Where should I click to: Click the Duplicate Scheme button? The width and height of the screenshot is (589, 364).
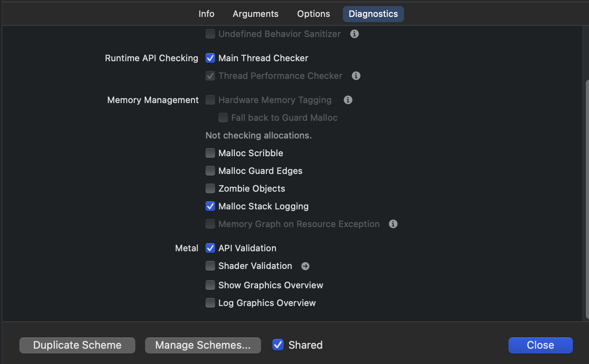[x=77, y=345]
